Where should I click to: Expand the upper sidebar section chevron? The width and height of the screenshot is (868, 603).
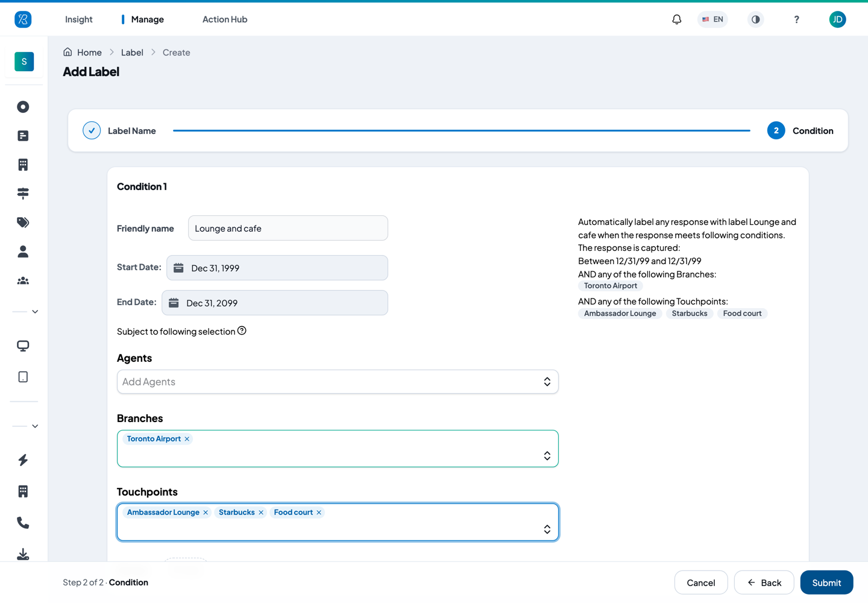[x=35, y=312]
